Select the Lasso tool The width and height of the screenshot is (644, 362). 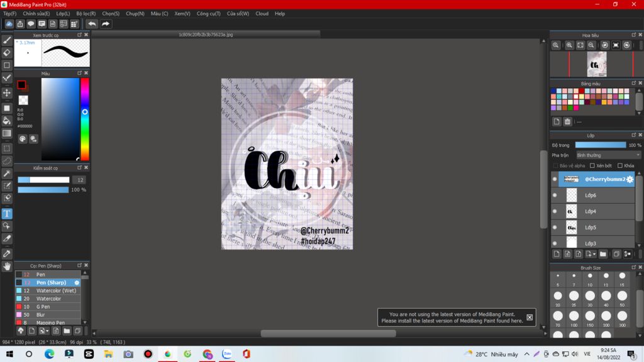[x=7, y=161]
